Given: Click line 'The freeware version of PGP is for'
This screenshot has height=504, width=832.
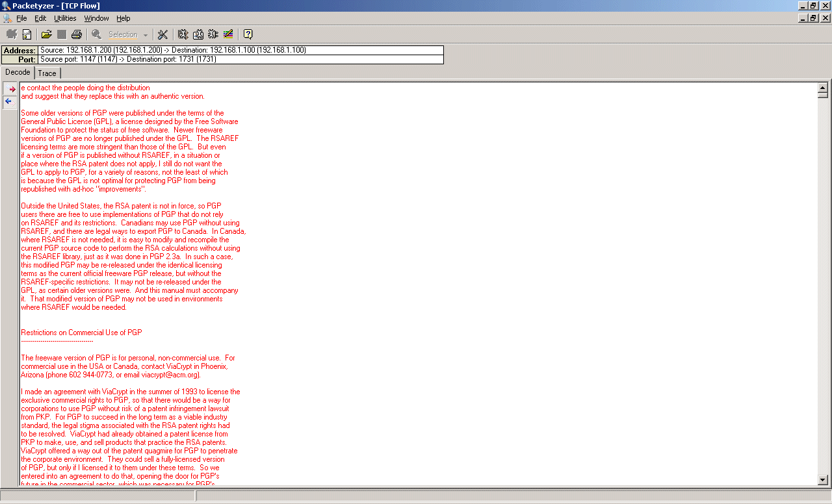Looking at the screenshot, I should coord(128,358).
